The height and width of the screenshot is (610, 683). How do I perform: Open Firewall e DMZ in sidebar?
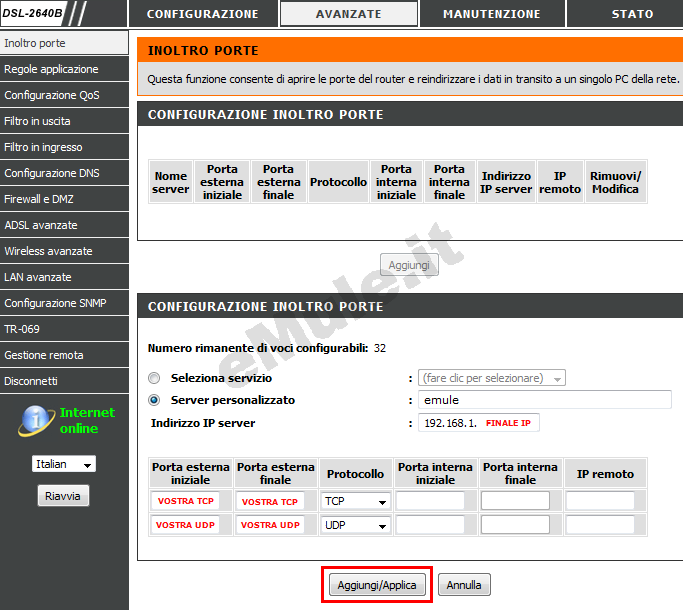(64, 199)
